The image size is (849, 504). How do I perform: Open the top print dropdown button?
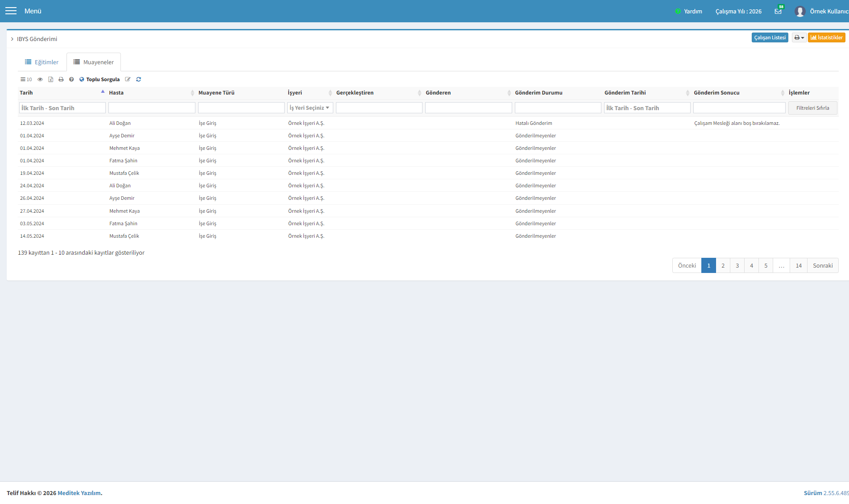pyautogui.click(x=799, y=37)
